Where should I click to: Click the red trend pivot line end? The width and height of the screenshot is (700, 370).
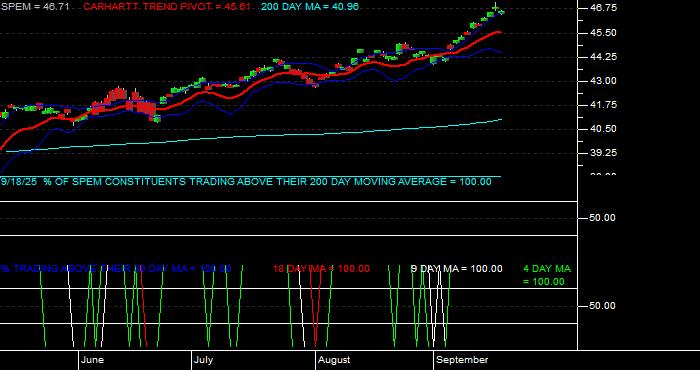(499, 32)
